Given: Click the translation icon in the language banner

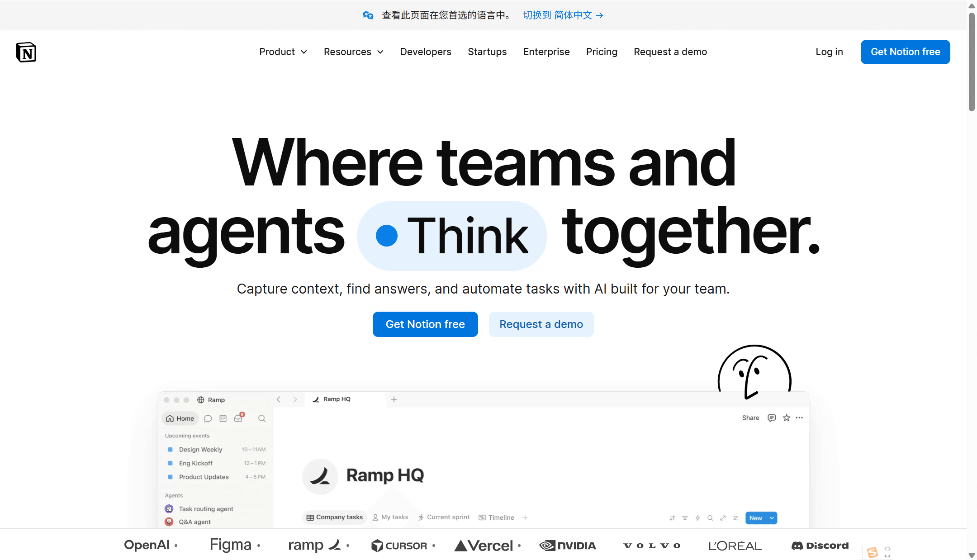Looking at the screenshot, I should [368, 15].
